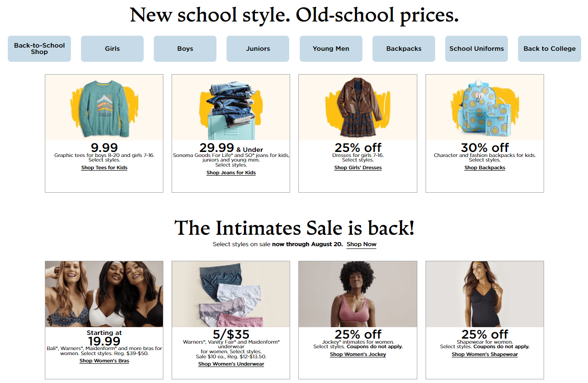Select the Boys category button
The image size is (588, 383).
[x=185, y=49]
